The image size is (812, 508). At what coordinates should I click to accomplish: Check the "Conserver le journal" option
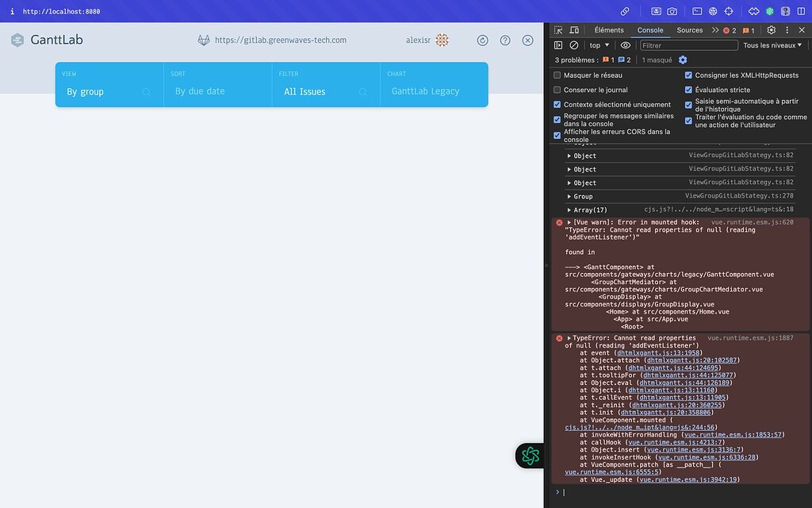557,90
